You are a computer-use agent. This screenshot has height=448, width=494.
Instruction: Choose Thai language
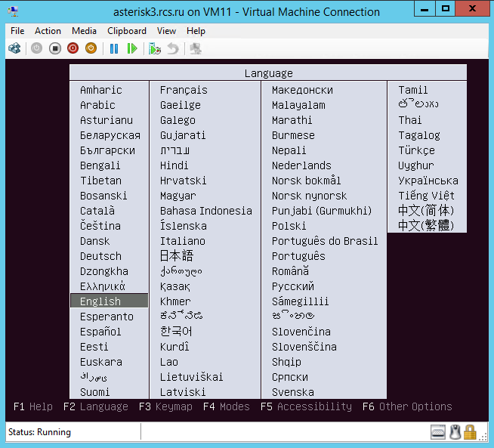click(410, 120)
